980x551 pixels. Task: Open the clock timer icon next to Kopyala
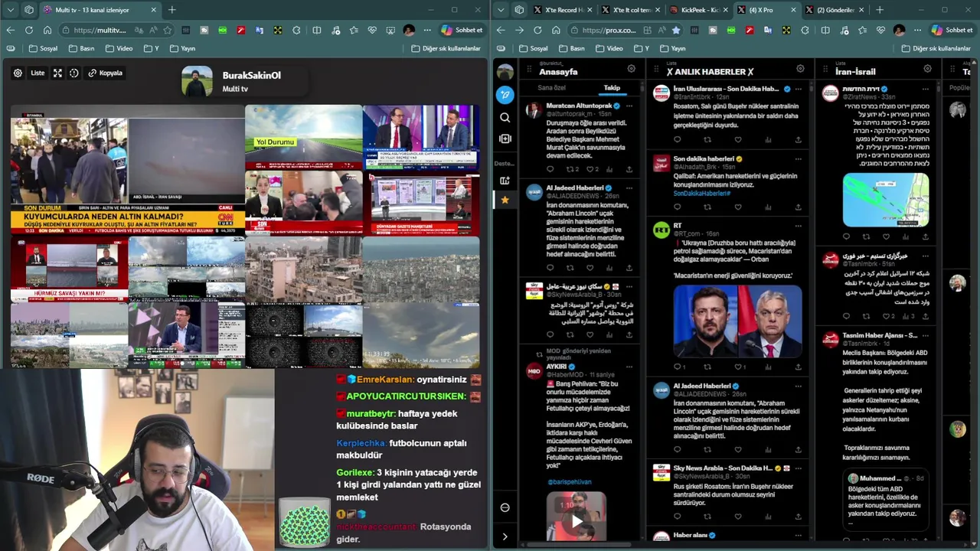point(74,73)
